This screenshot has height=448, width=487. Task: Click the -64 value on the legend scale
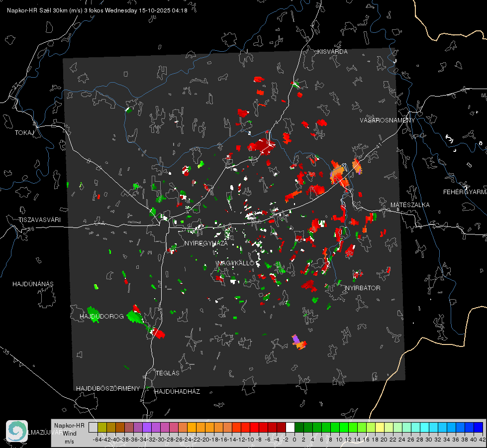[97, 440]
